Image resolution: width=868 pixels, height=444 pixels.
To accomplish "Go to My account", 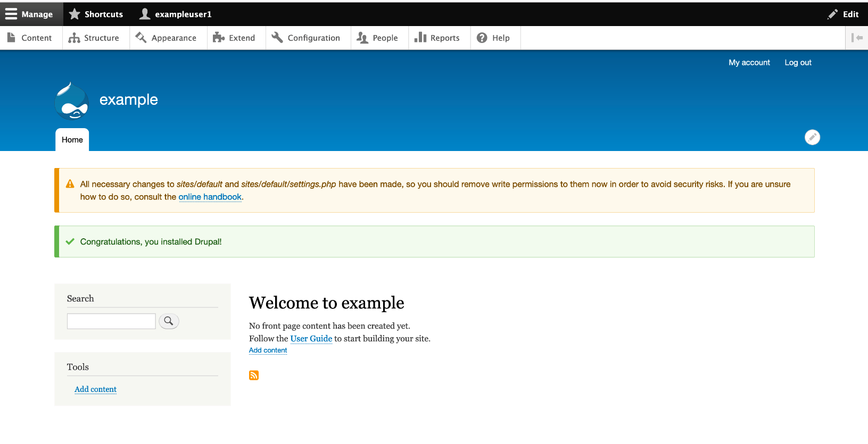I will [x=749, y=63].
